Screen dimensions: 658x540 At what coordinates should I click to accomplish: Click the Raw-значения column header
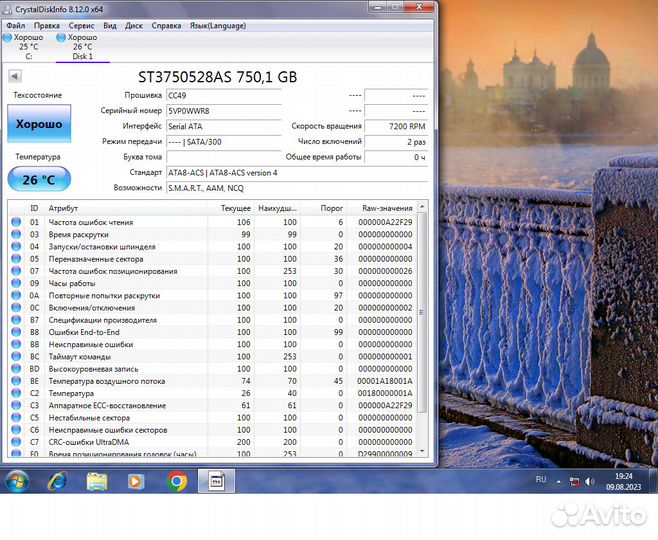(382, 208)
